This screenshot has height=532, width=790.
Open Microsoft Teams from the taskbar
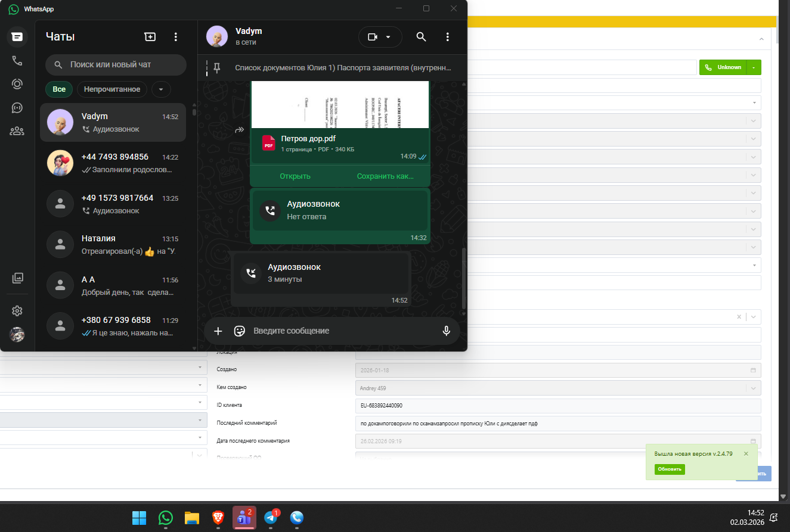[x=244, y=518]
